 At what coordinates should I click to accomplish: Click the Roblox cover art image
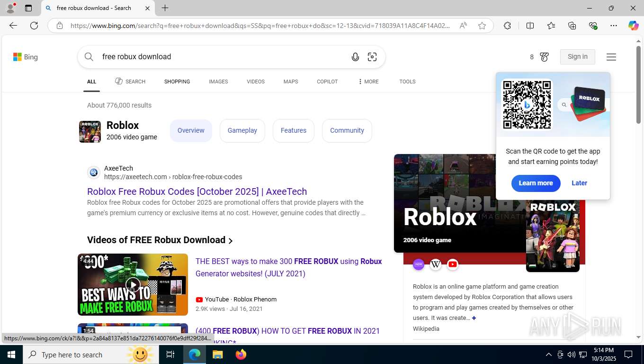tap(553, 236)
